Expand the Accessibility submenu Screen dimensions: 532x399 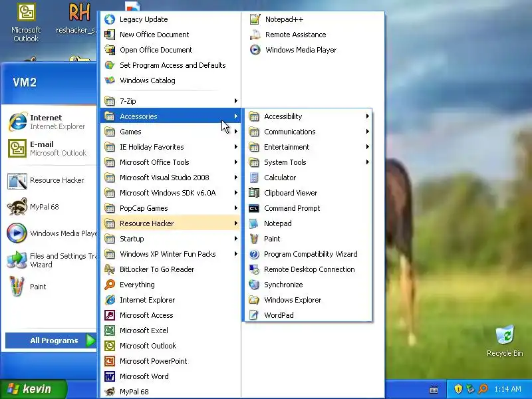click(309, 116)
